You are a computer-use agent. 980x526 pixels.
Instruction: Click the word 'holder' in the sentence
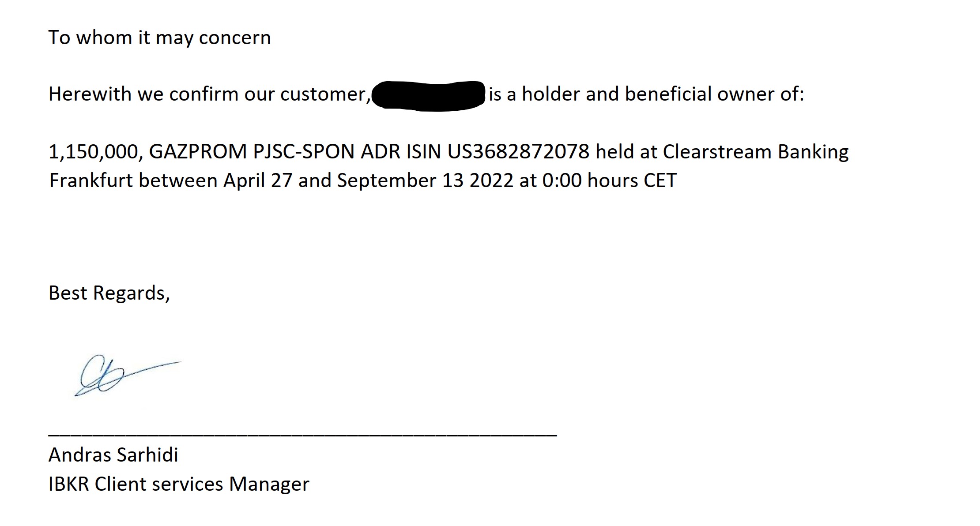(551, 94)
